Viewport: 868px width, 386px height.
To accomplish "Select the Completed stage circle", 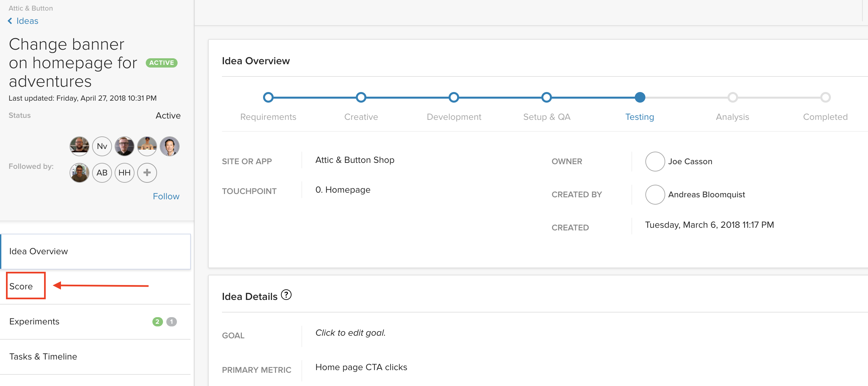I will pos(825,97).
